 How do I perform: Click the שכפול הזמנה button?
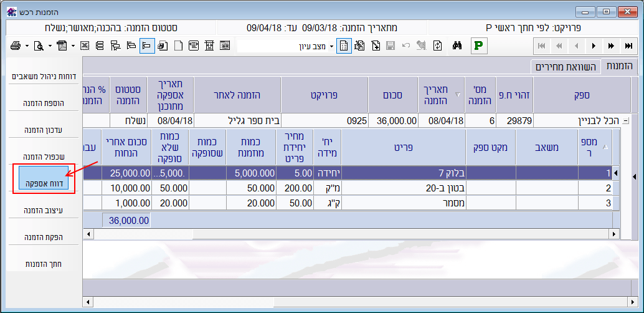[x=44, y=156]
